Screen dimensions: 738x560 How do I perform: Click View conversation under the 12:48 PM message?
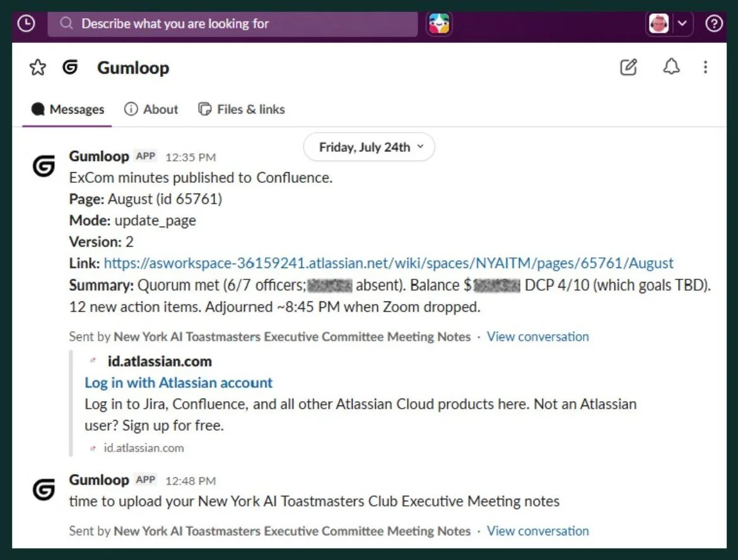tap(537, 531)
